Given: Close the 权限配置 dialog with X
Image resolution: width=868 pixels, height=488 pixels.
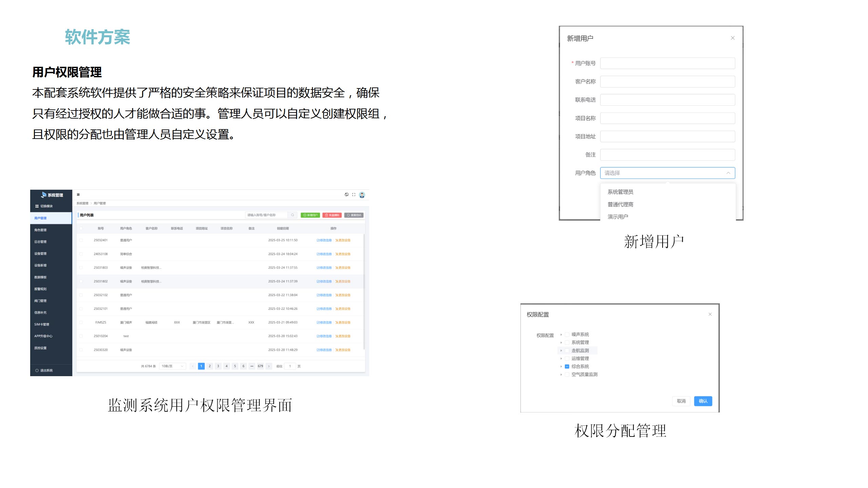Looking at the screenshot, I should click(x=710, y=314).
